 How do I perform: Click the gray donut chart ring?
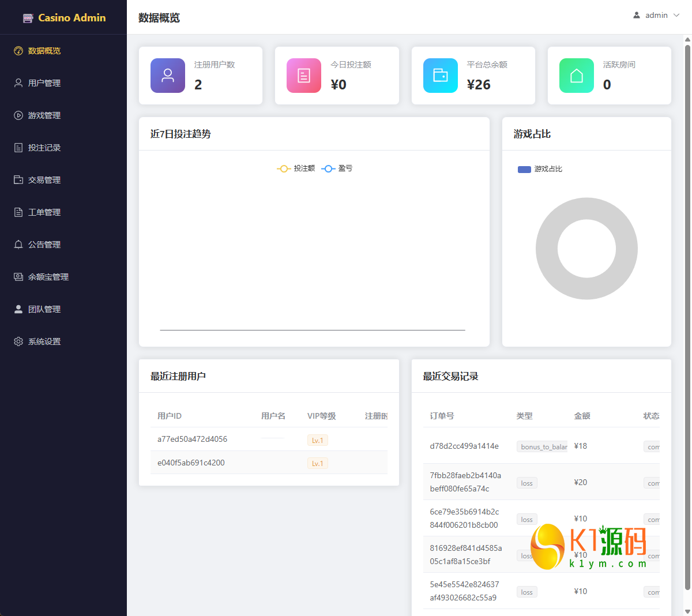click(547, 249)
